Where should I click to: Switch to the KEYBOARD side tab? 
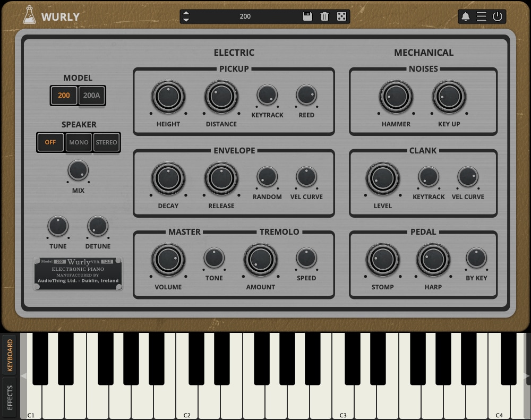pos(10,355)
